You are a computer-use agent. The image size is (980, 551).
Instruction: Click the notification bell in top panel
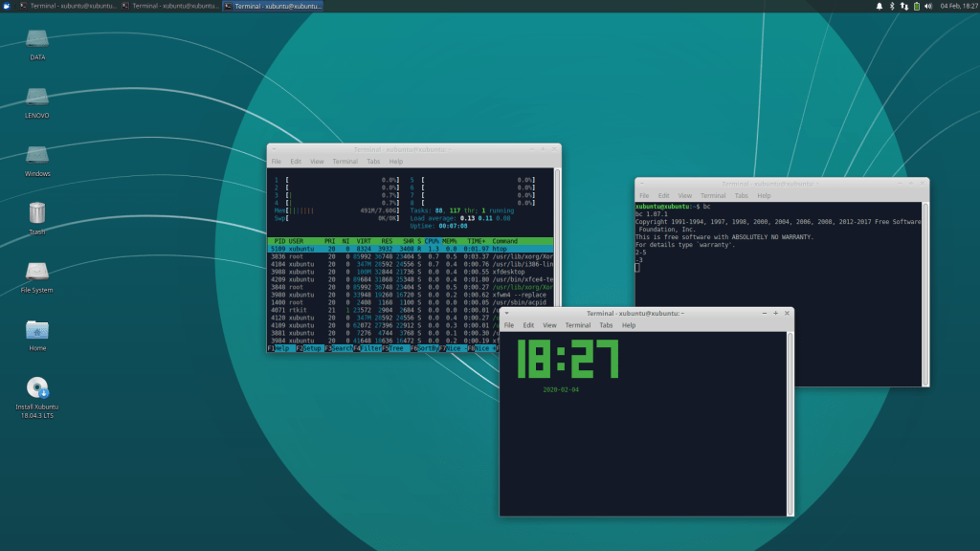point(880,6)
